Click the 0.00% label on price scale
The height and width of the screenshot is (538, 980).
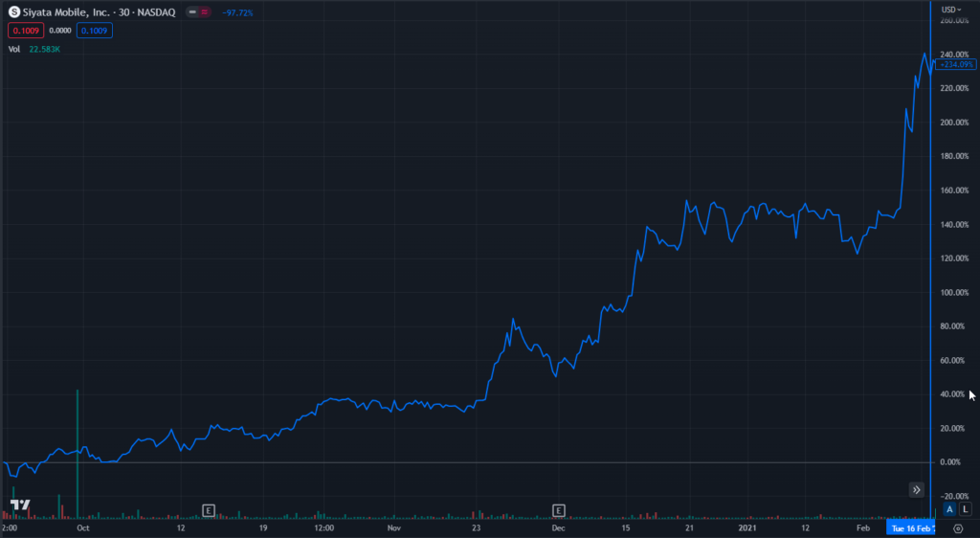click(950, 462)
